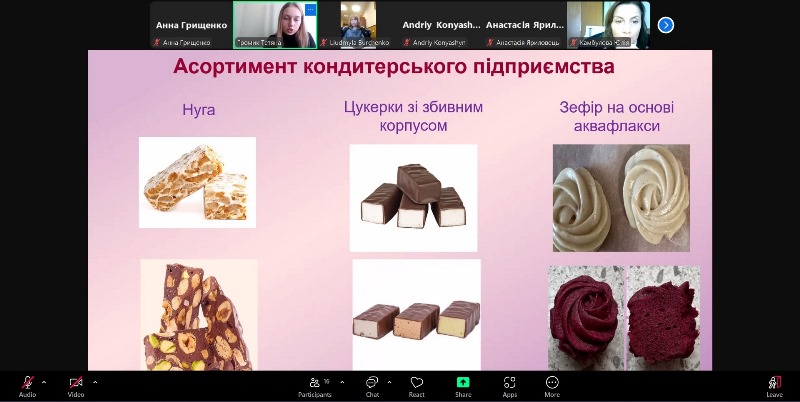Select Andriy Konyashyn participant tile
The width and height of the screenshot is (800, 402).
pyautogui.click(x=442, y=25)
